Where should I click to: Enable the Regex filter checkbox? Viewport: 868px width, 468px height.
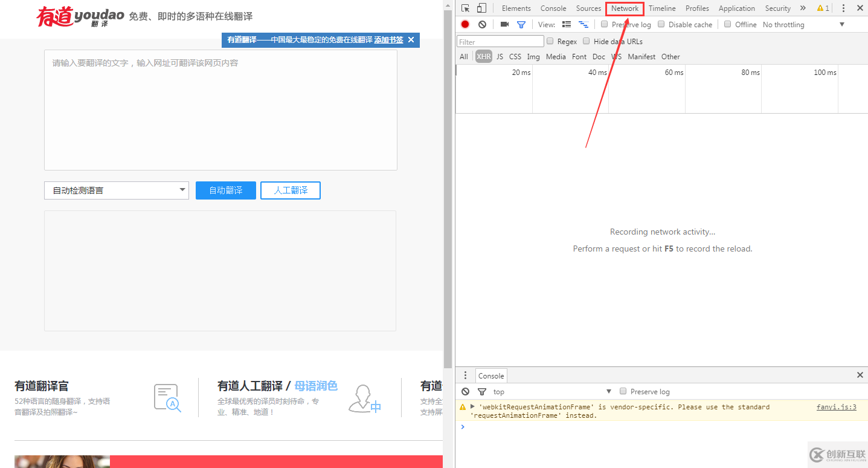[550, 41]
